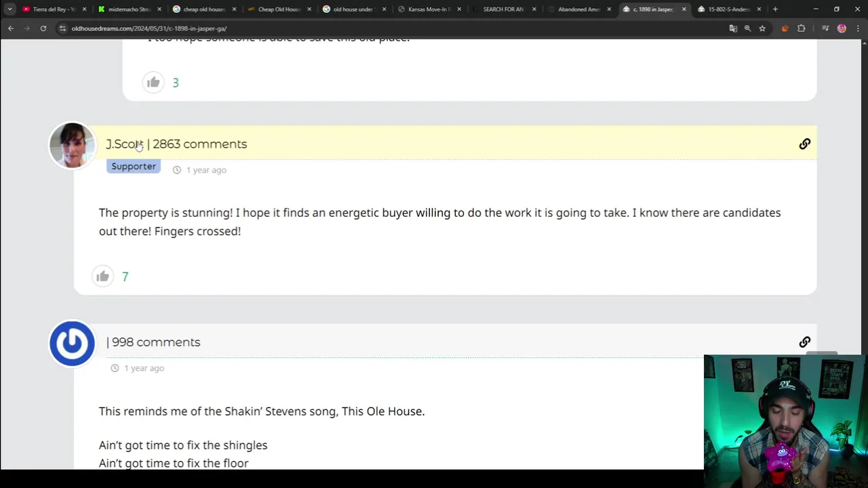Bookmark this page with the star icon
Viewport: 868px width, 488px height.
click(x=762, y=28)
